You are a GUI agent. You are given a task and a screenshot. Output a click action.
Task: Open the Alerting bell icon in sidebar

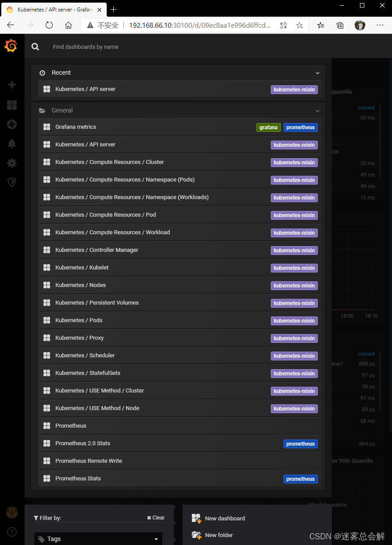point(12,144)
